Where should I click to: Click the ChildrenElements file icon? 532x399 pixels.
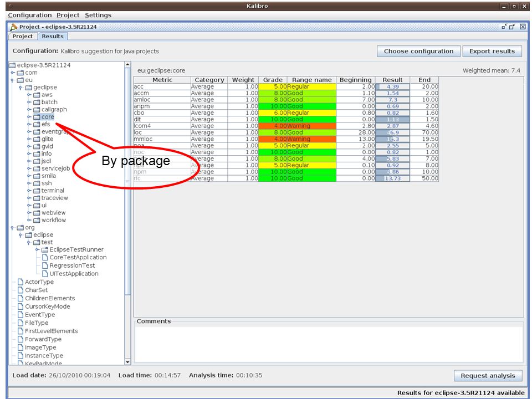click(x=21, y=298)
